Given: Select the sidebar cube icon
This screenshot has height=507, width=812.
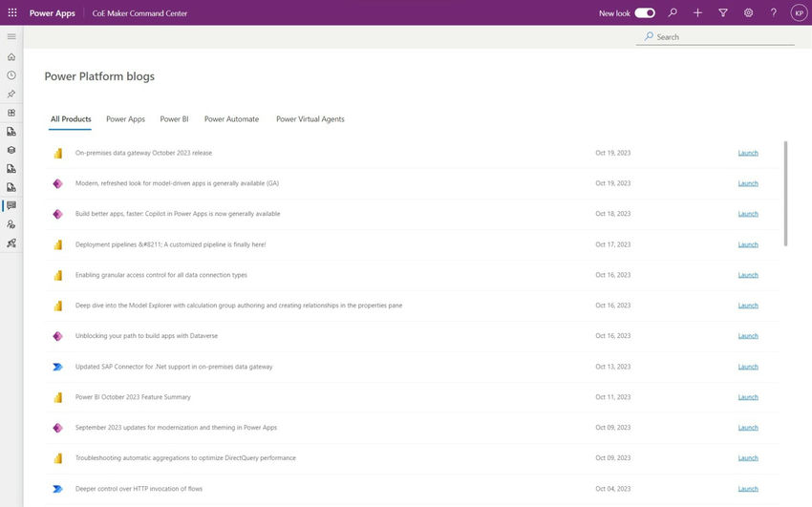Looking at the screenshot, I should (x=11, y=150).
